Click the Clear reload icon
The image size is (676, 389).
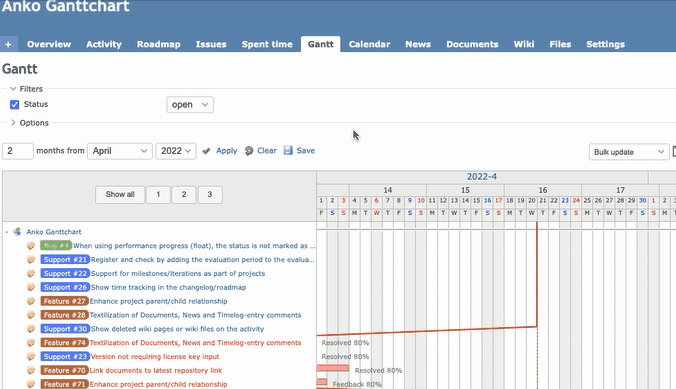[249, 151]
